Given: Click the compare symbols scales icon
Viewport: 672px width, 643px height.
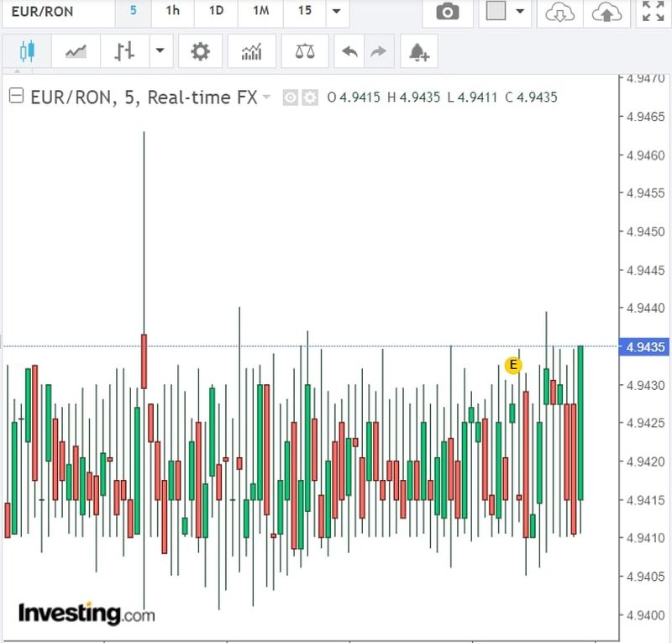Looking at the screenshot, I should click(304, 52).
